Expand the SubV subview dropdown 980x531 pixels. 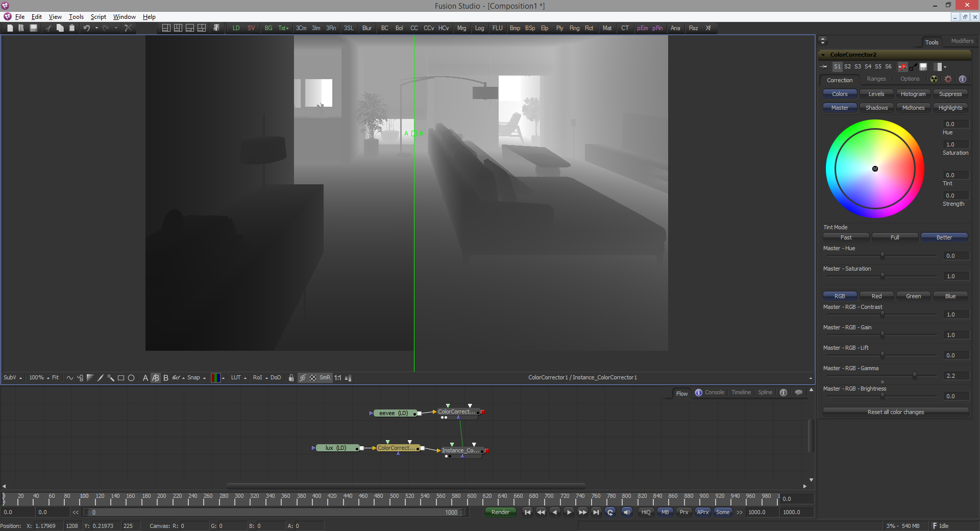point(13,378)
